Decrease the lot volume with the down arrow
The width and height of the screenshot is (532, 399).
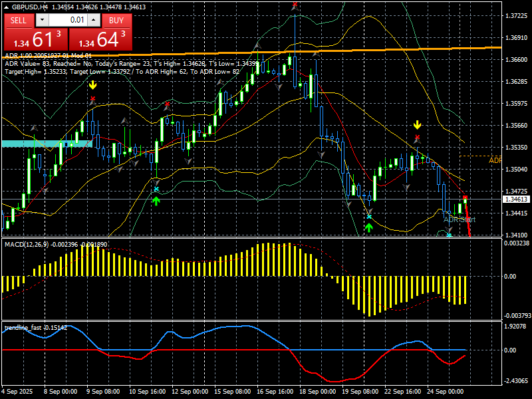point(42,20)
